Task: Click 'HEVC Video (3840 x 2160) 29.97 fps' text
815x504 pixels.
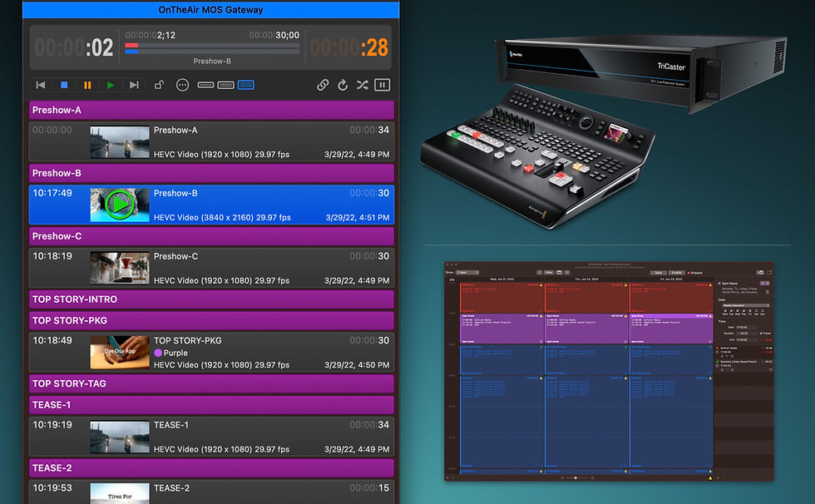Action: tap(222, 217)
